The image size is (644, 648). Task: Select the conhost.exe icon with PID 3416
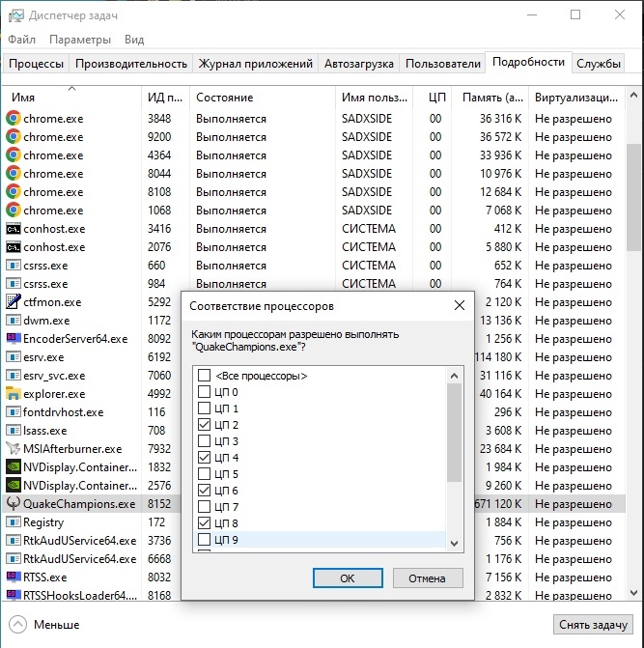[x=14, y=229]
